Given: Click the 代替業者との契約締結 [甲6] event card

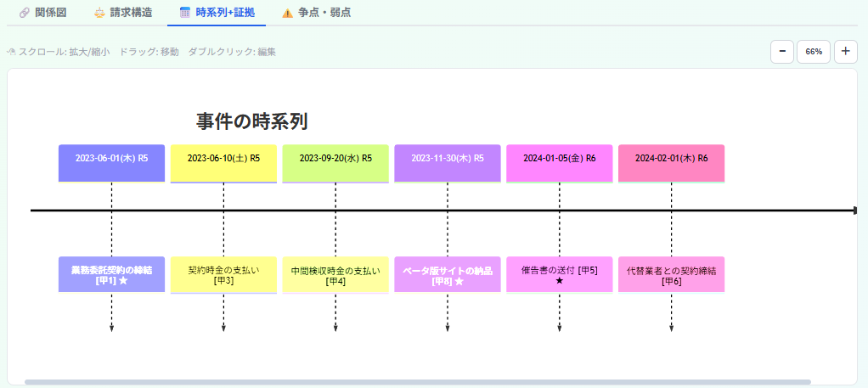Looking at the screenshot, I should point(672,274).
